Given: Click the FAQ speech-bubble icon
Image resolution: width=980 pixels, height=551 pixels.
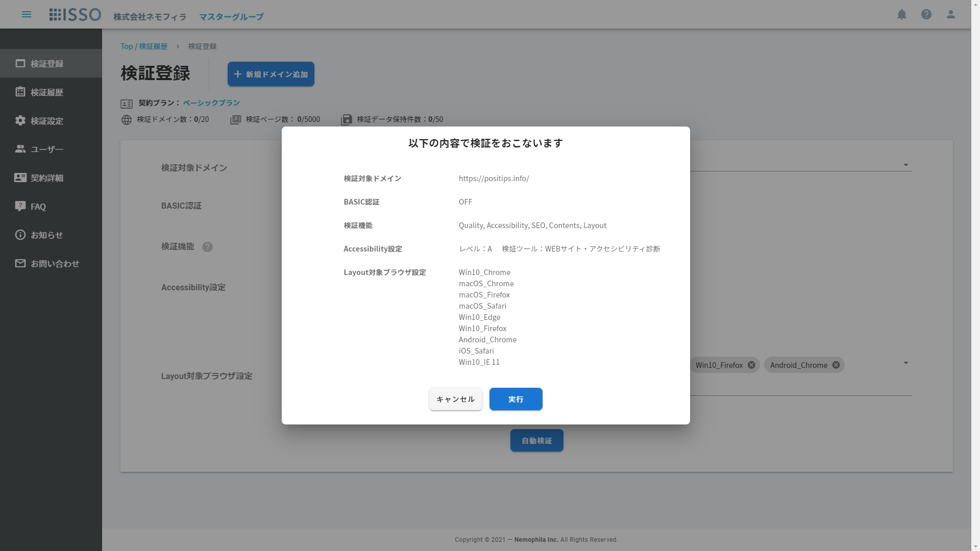Looking at the screenshot, I should point(20,206).
